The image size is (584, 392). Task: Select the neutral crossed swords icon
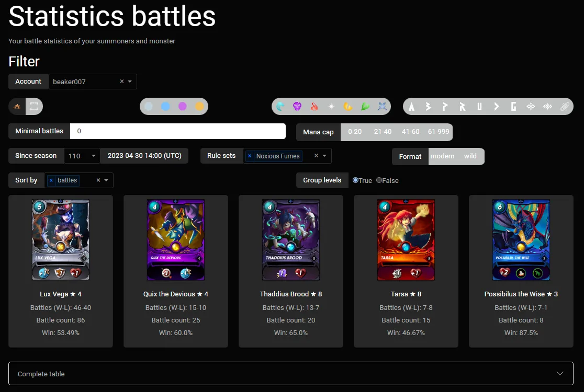point(382,107)
